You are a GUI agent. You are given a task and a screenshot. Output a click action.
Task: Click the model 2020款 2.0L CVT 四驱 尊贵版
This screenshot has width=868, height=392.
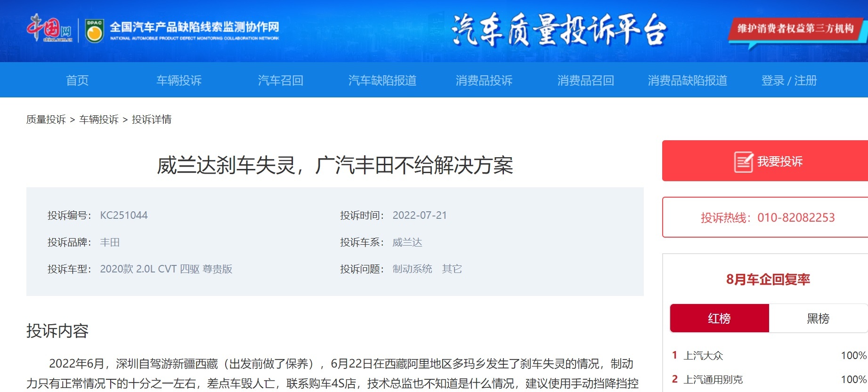point(166,269)
